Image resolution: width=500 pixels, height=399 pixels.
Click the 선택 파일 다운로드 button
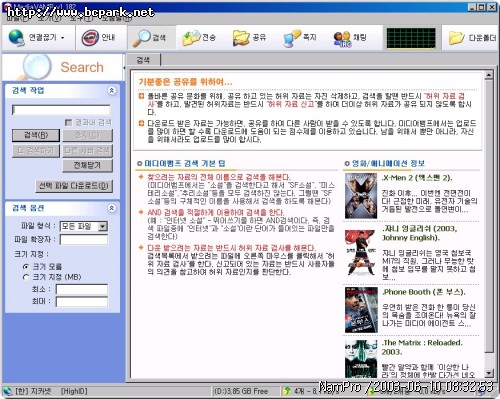tap(74, 186)
